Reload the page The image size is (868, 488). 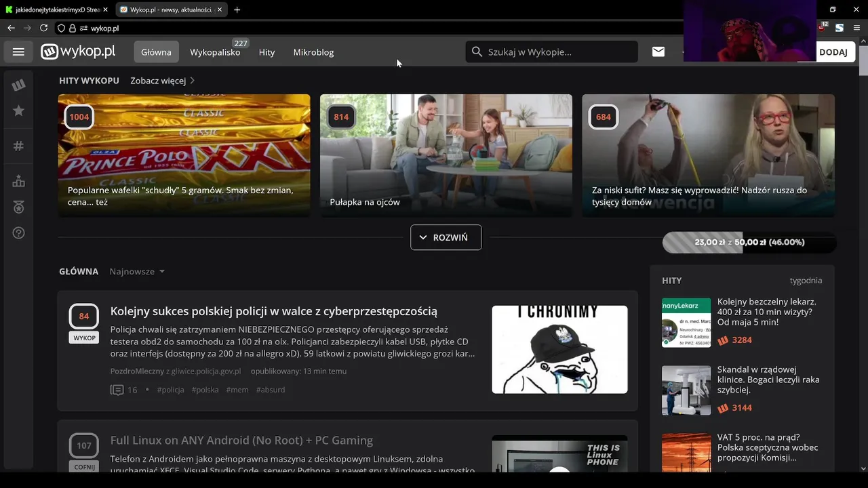(43, 28)
